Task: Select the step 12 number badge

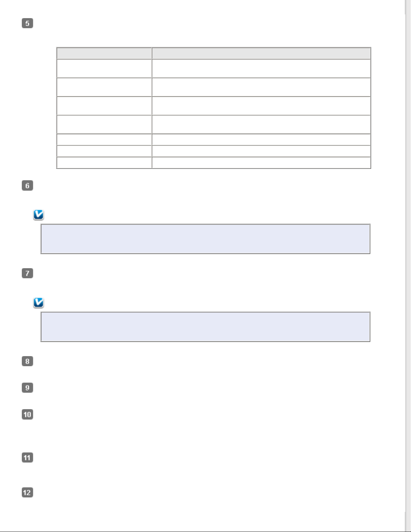Action: [x=28, y=492]
